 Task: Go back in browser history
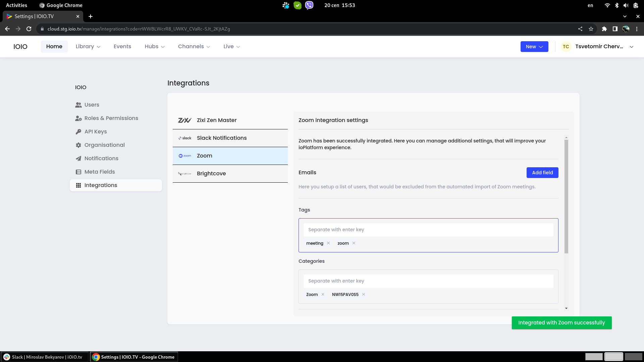(7, 29)
